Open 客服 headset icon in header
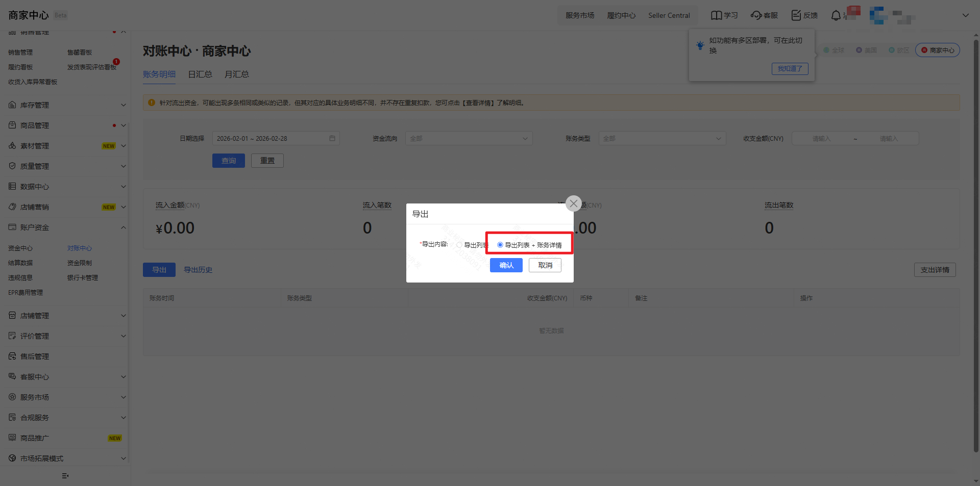980x486 pixels. tap(756, 15)
